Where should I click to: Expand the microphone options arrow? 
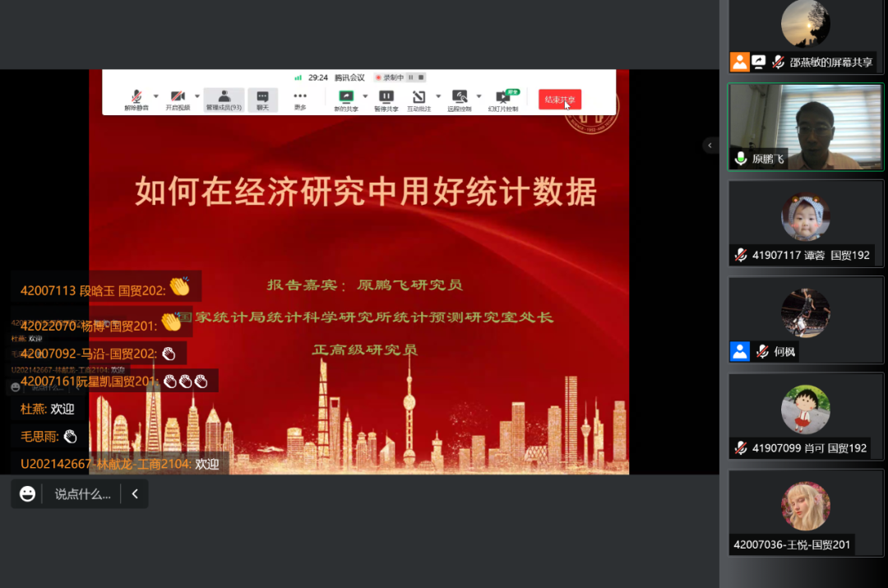click(x=156, y=96)
